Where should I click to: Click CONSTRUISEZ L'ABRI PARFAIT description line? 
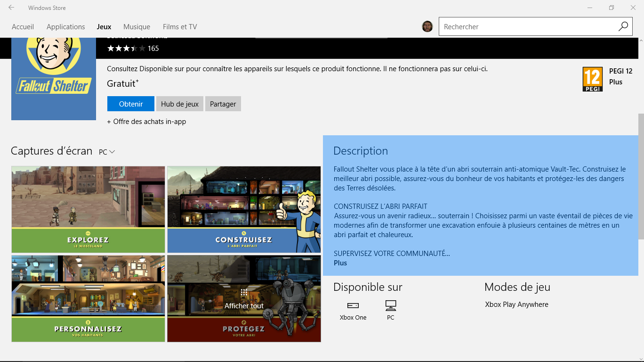(x=380, y=206)
